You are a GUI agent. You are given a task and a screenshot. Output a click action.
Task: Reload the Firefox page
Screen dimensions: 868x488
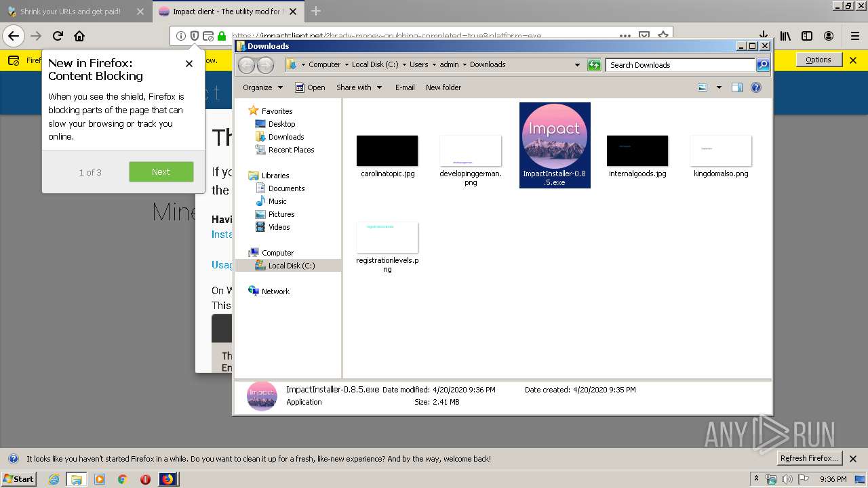(58, 36)
